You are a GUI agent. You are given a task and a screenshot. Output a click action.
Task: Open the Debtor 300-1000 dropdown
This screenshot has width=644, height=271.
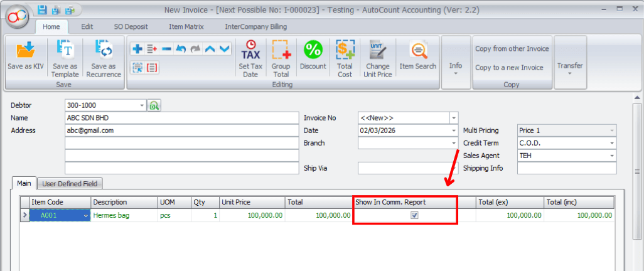pos(142,105)
